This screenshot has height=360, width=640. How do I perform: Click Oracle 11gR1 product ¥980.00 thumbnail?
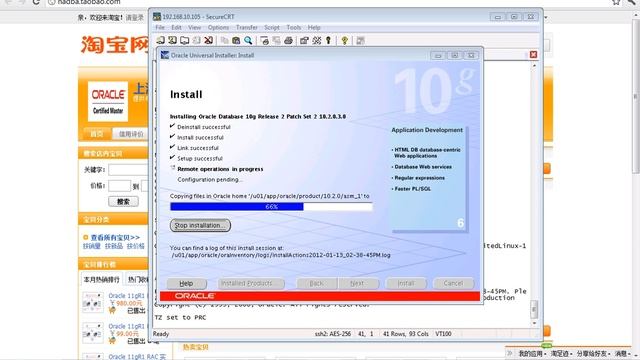point(93,302)
